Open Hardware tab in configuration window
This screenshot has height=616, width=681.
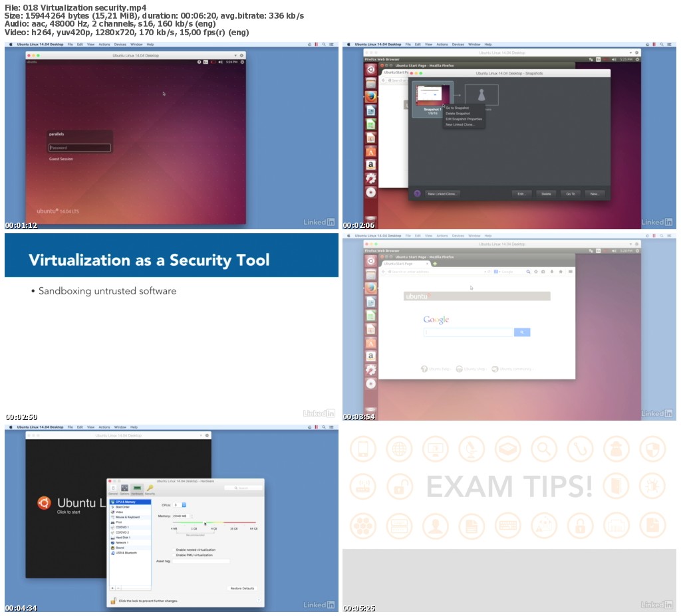(137, 489)
